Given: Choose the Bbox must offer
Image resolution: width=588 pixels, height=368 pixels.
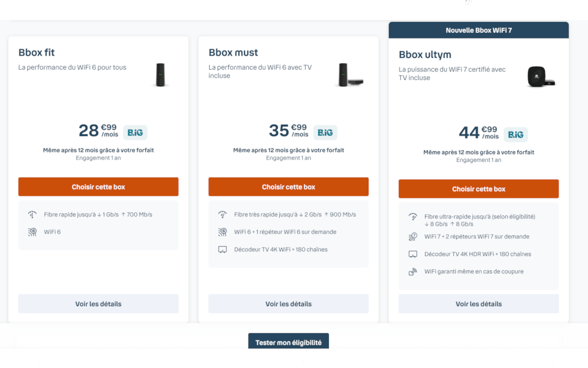Looking at the screenshot, I should 289,187.
